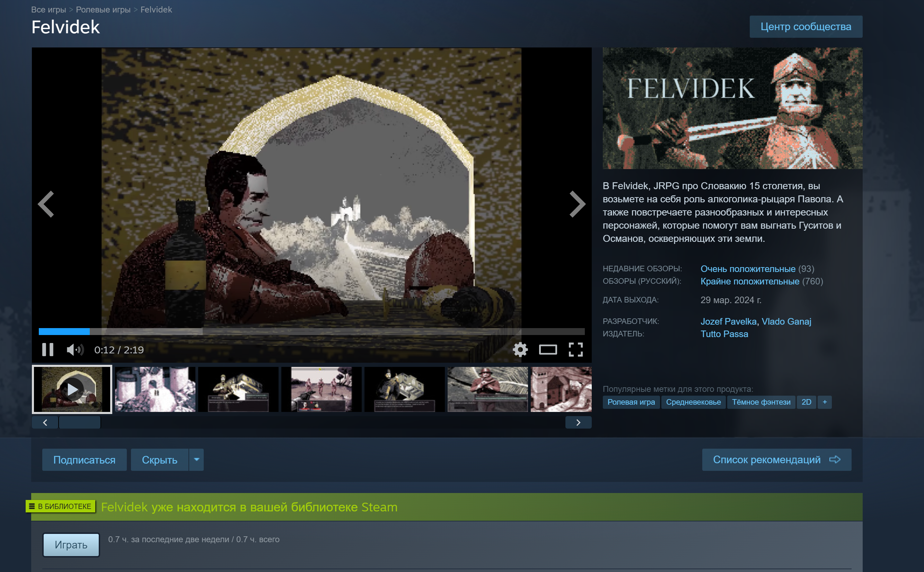Open recent reviews Очень положительные link
This screenshot has width=924, height=572.
(x=748, y=269)
